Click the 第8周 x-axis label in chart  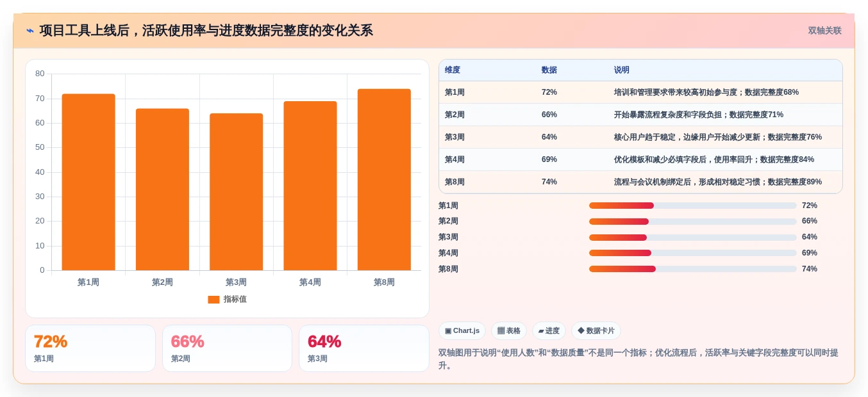[384, 282]
